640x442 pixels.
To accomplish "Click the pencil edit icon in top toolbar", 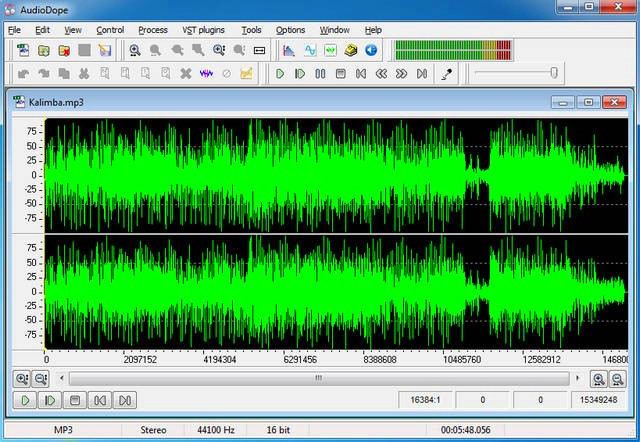I will coord(105,50).
